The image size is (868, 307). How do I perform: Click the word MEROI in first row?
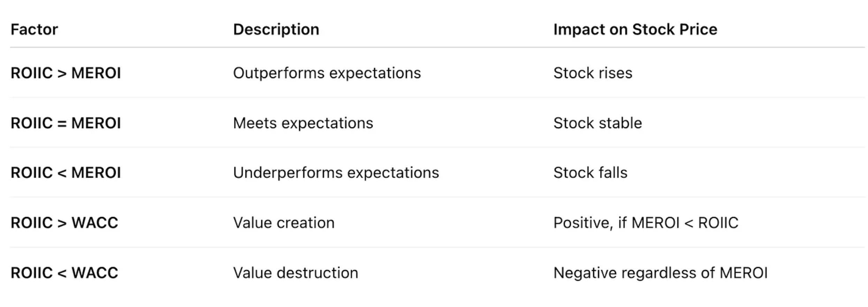click(96, 73)
